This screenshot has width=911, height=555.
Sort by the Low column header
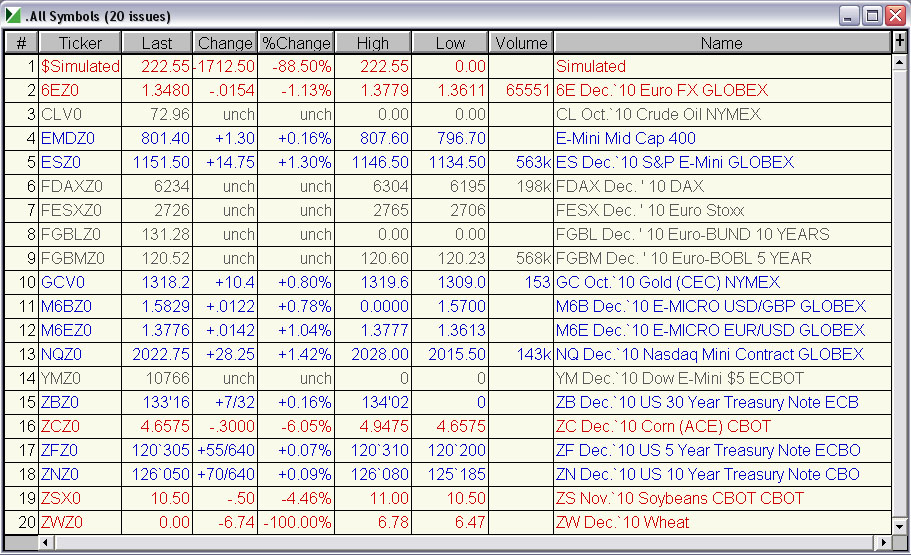pyautogui.click(x=450, y=43)
